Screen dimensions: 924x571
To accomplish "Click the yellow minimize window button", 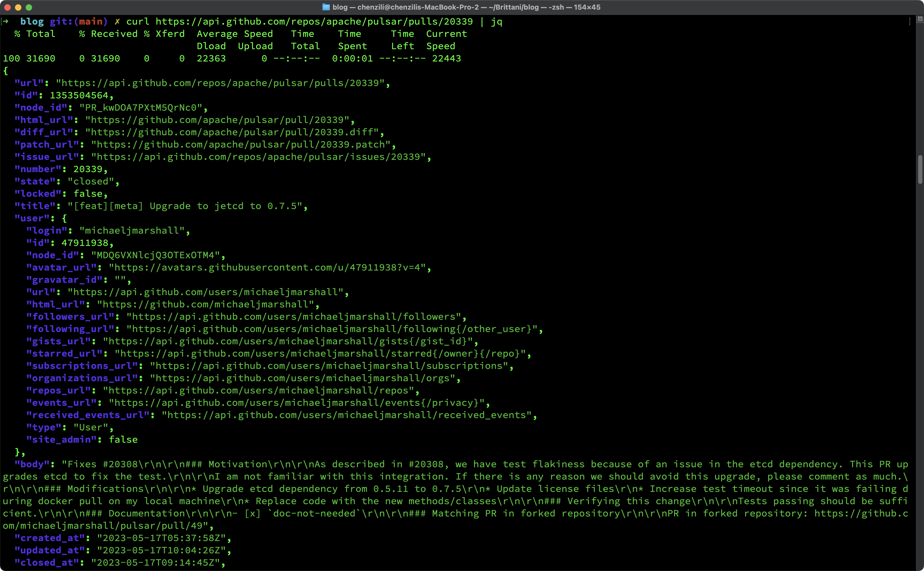I will click(18, 7).
